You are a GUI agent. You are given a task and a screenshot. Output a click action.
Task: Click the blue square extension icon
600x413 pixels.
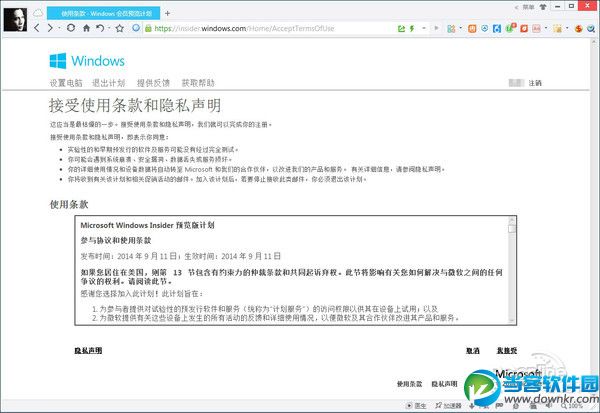[497, 29]
